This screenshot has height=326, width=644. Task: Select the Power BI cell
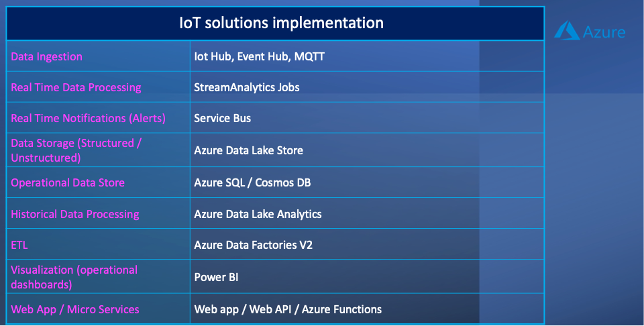point(367,277)
